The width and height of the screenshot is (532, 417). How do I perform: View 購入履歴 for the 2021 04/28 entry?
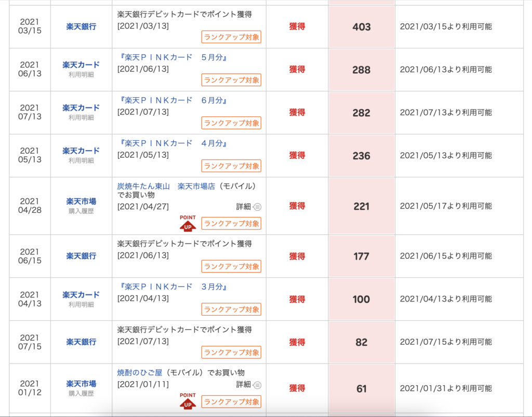tap(81, 211)
